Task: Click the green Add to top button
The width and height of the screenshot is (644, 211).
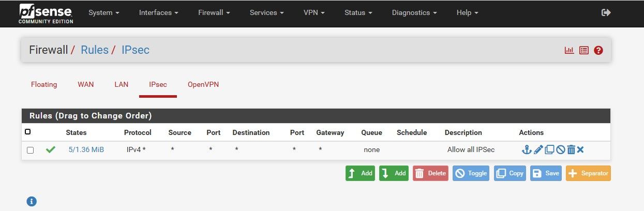Action: tap(360, 173)
